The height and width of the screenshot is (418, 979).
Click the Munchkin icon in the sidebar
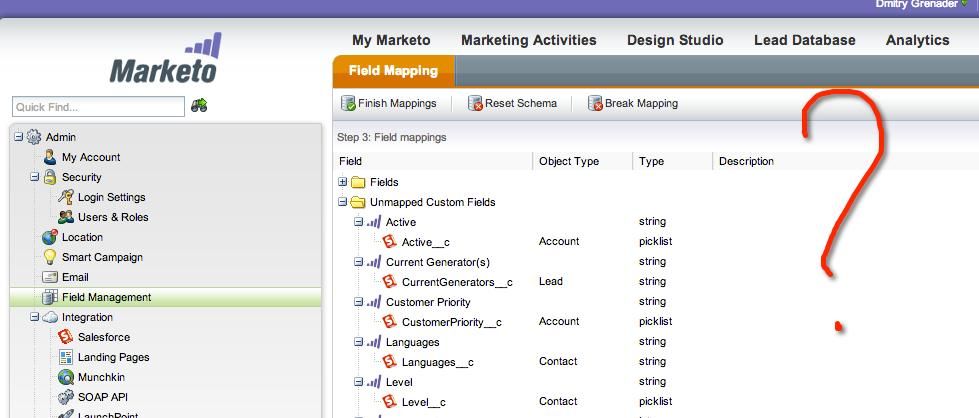click(66, 377)
